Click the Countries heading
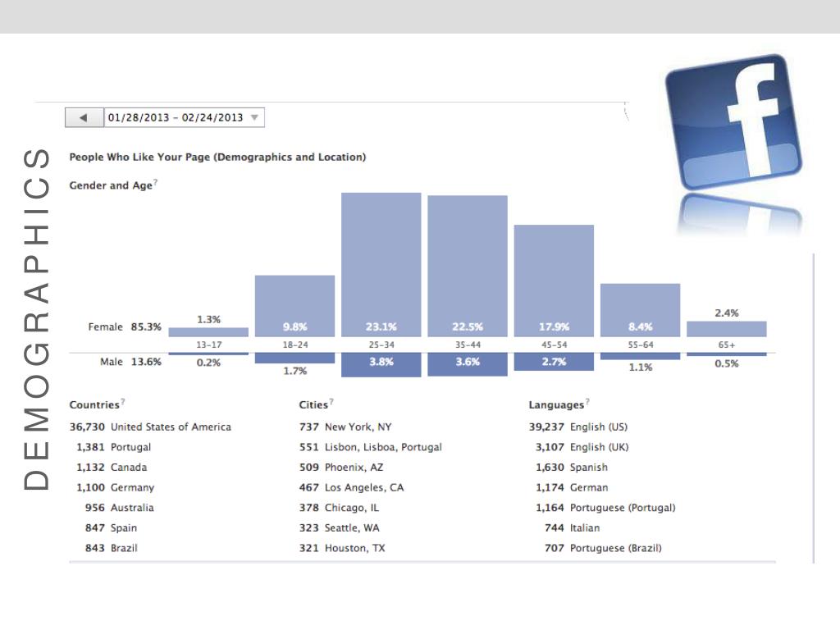 point(94,405)
